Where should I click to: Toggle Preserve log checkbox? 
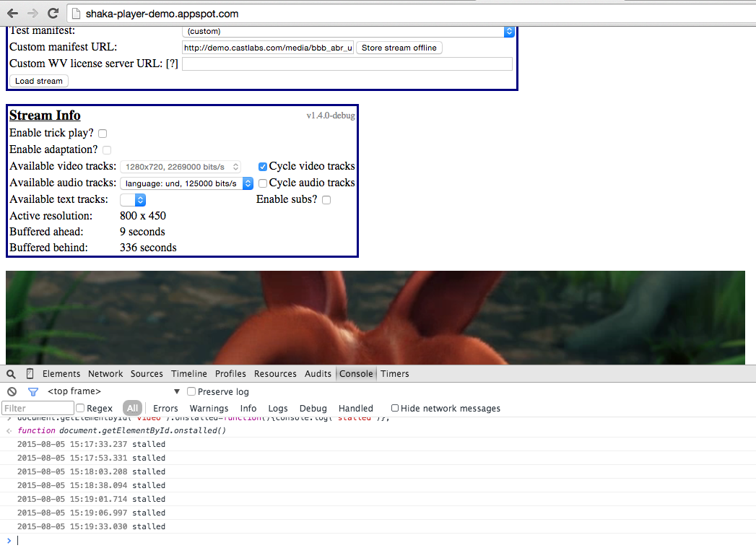click(x=191, y=391)
